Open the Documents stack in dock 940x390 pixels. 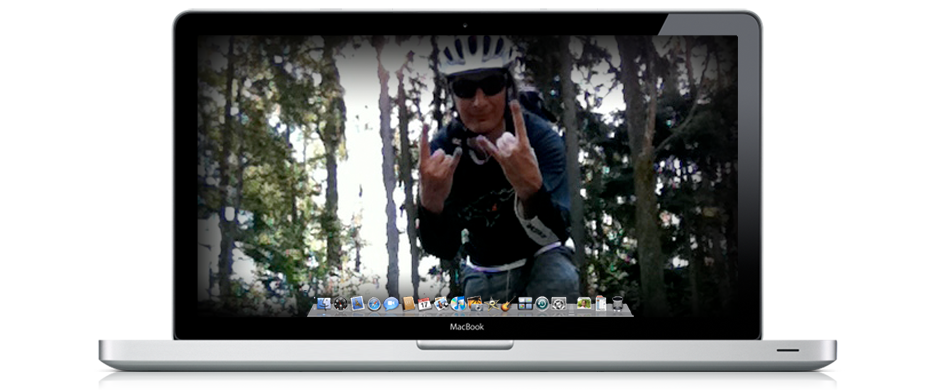(x=601, y=303)
